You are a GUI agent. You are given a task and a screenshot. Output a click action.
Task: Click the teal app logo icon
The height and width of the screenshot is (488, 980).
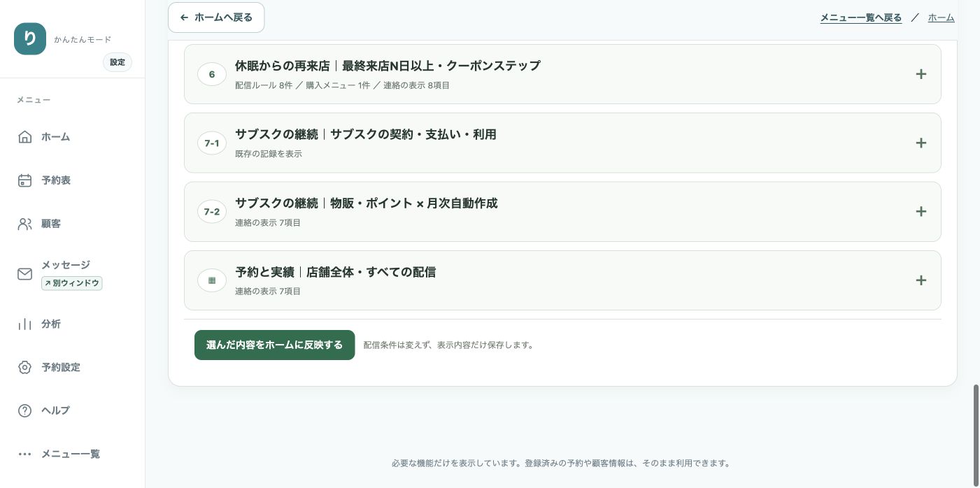pyautogui.click(x=30, y=39)
